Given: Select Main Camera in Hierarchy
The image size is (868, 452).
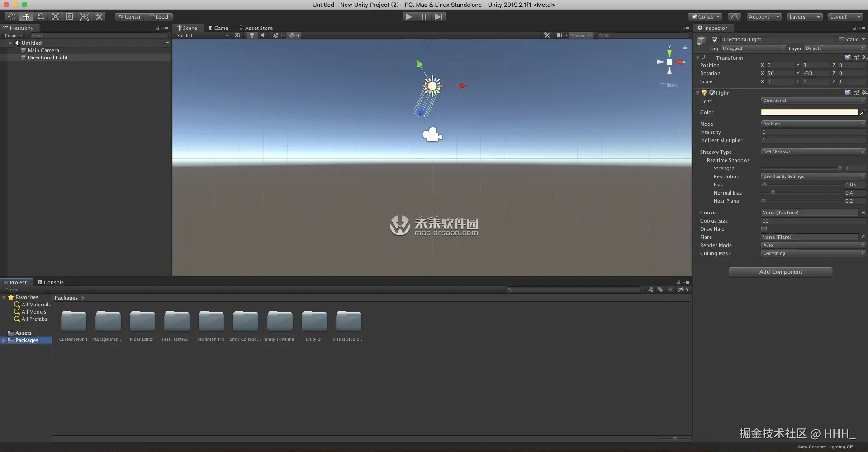Looking at the screenshot, I should 43,50.
